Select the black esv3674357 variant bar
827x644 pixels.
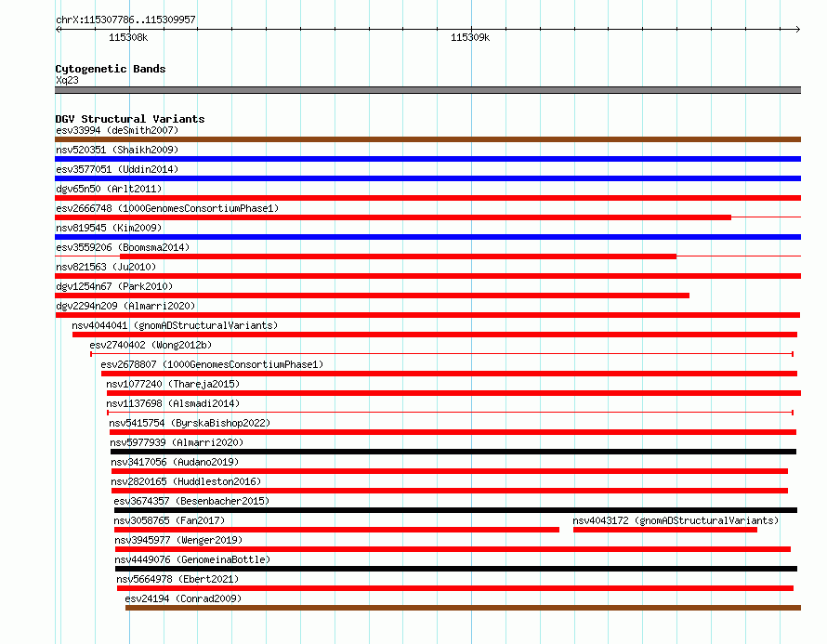click(455, 510)
